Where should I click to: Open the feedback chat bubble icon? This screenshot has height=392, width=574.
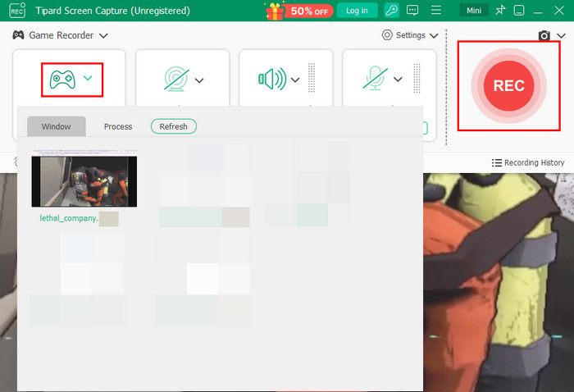412,10
